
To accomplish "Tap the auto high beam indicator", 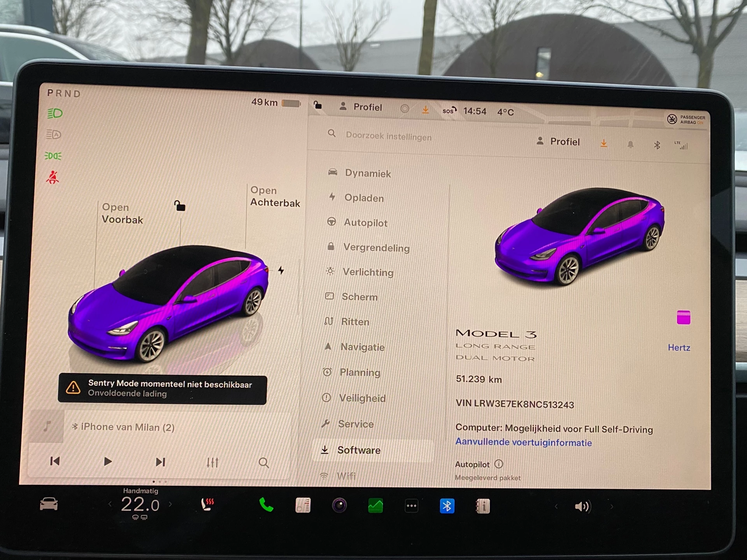I will click(x=54, y=135).
